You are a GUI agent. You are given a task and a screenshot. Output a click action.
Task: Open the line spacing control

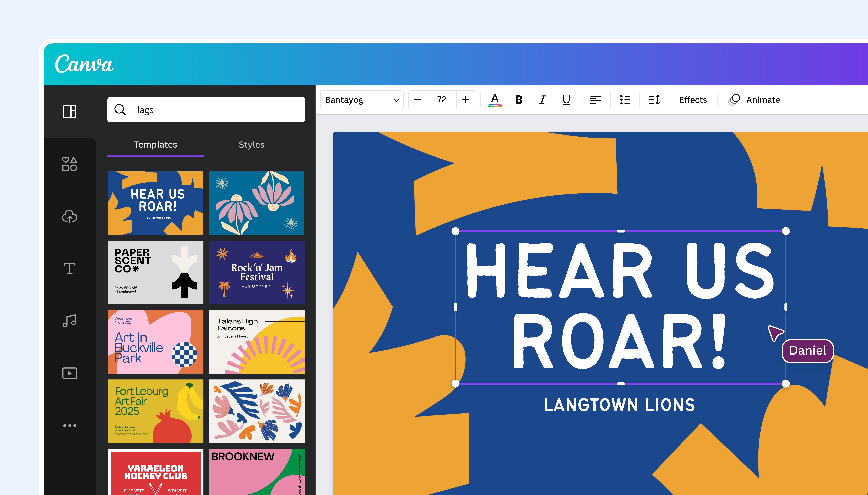(654, 100)
